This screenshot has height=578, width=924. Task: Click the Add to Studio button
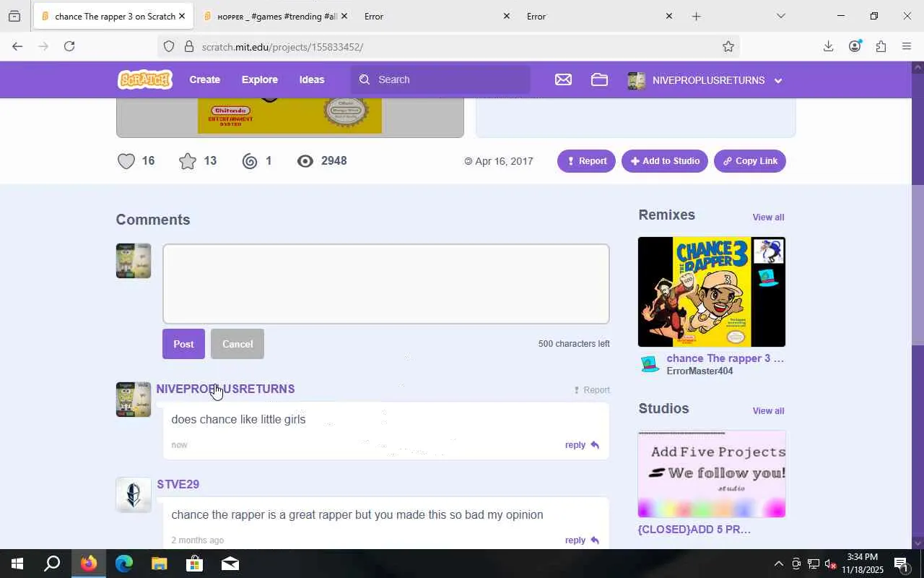click(x=665, y=161)
